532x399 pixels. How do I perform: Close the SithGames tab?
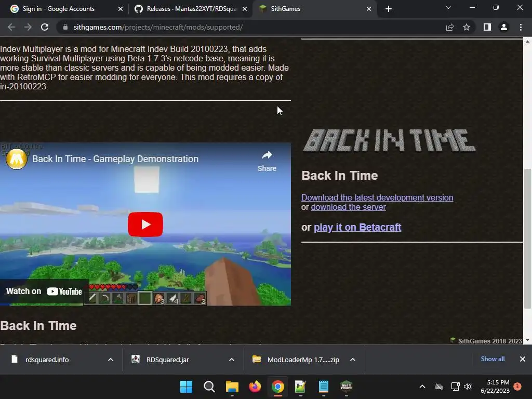[x=369, y=9]
